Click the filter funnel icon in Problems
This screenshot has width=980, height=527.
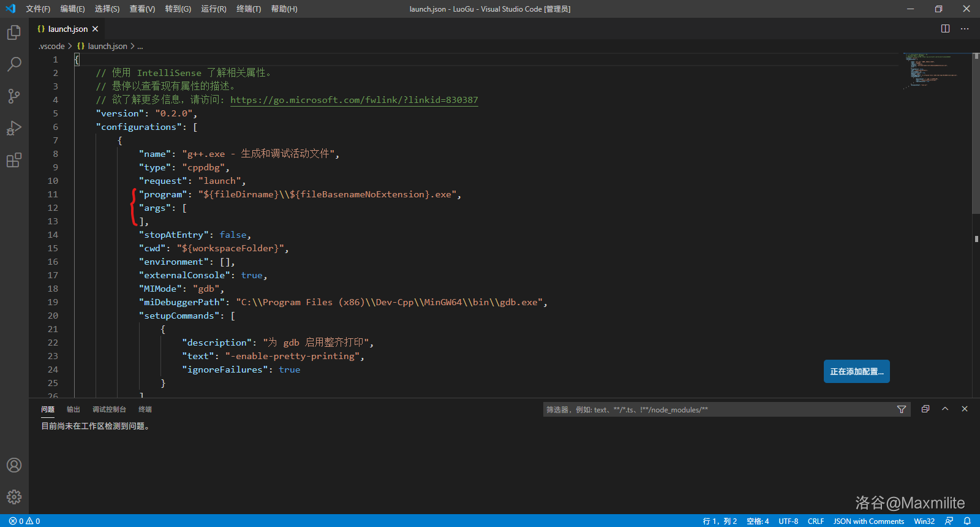point(902,409)
